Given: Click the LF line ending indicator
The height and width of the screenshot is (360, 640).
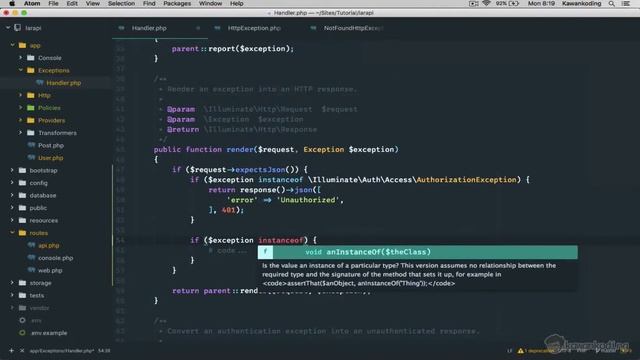Looking at the screenshot, I should 509,351.
